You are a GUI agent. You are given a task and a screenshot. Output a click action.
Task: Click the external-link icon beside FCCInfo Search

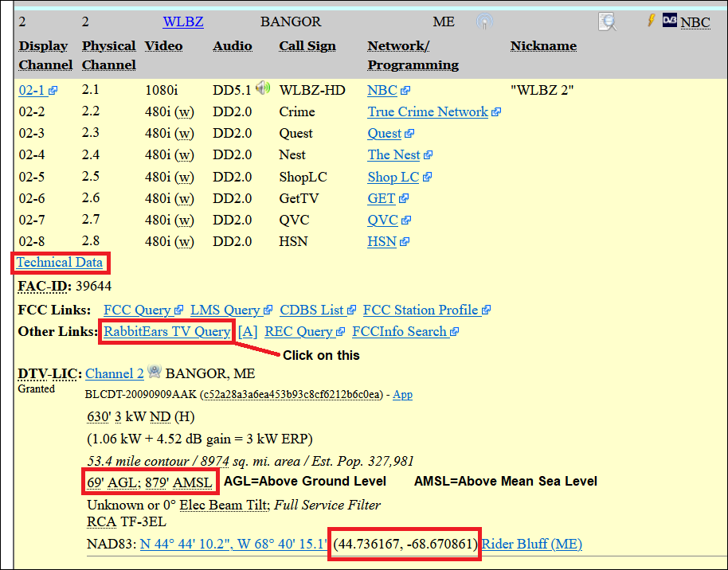coord(454,332)
